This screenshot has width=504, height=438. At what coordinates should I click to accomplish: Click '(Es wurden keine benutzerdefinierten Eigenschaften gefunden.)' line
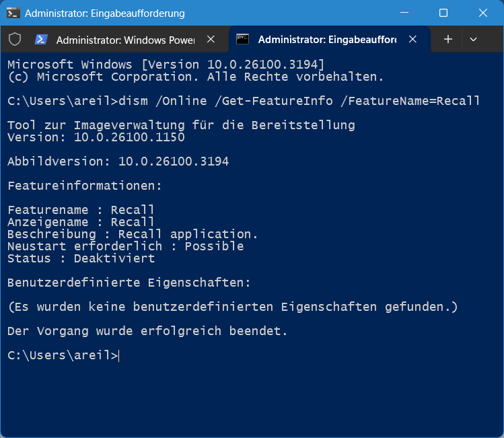click(233, 307)
